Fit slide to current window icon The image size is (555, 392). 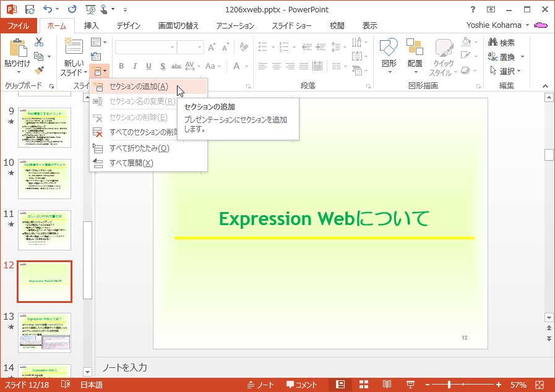(540, 385)
